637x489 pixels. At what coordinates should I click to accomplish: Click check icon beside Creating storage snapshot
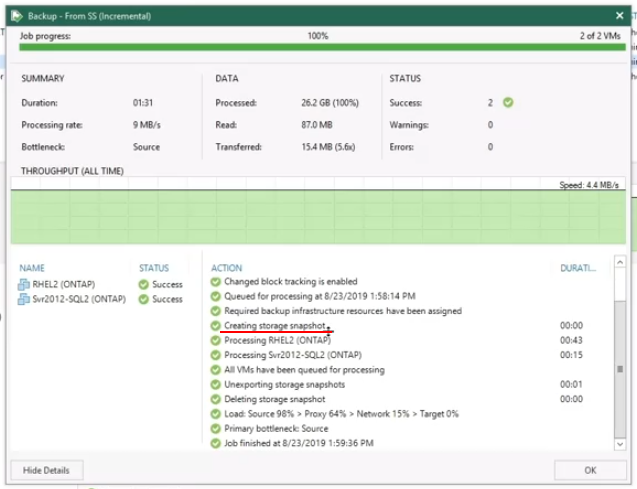pyautogui.click(x=216, y=326)
